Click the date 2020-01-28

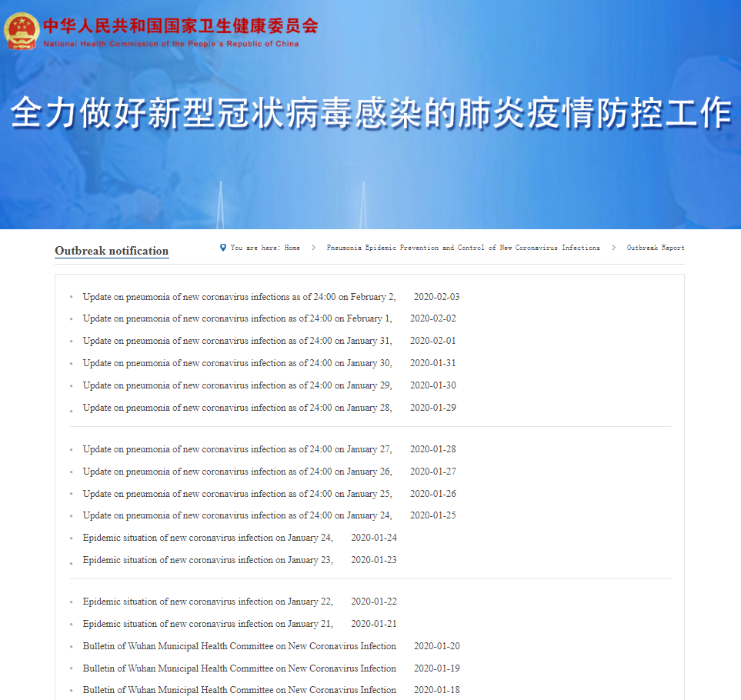pyautogui.click(x=433, y=449)
